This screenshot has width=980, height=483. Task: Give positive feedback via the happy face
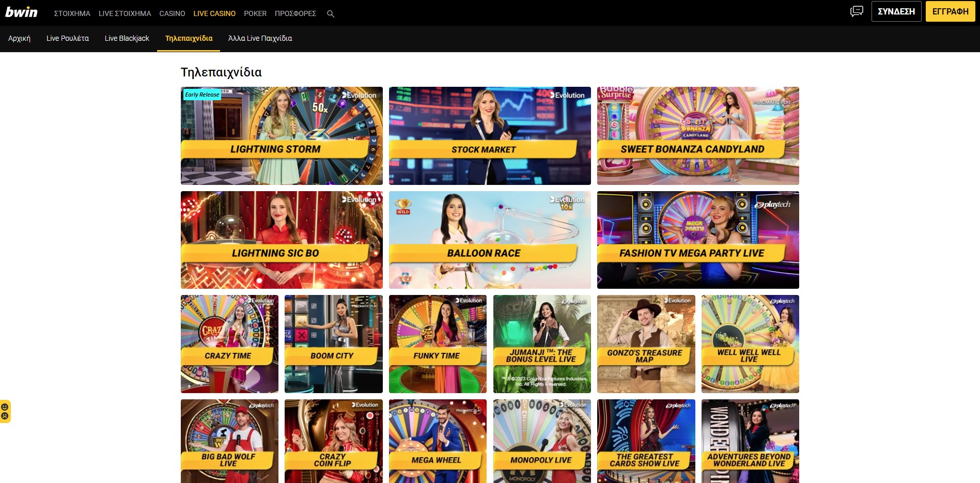click(6, 407)
